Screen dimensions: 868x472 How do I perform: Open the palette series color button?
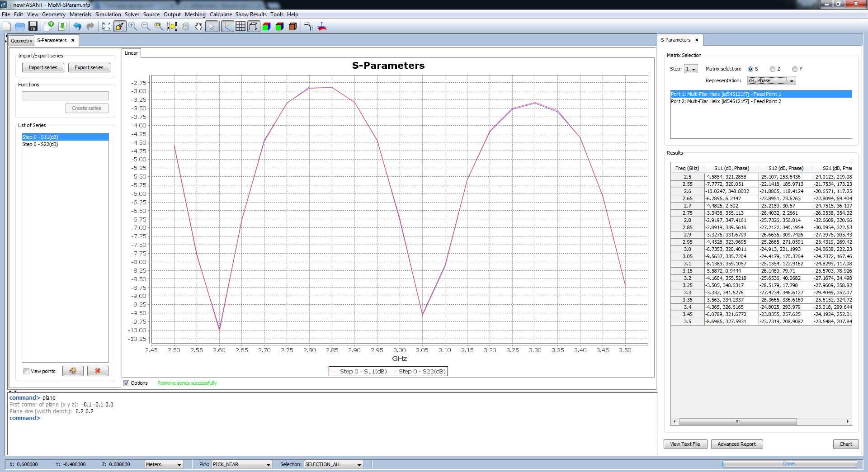[73, 371]
